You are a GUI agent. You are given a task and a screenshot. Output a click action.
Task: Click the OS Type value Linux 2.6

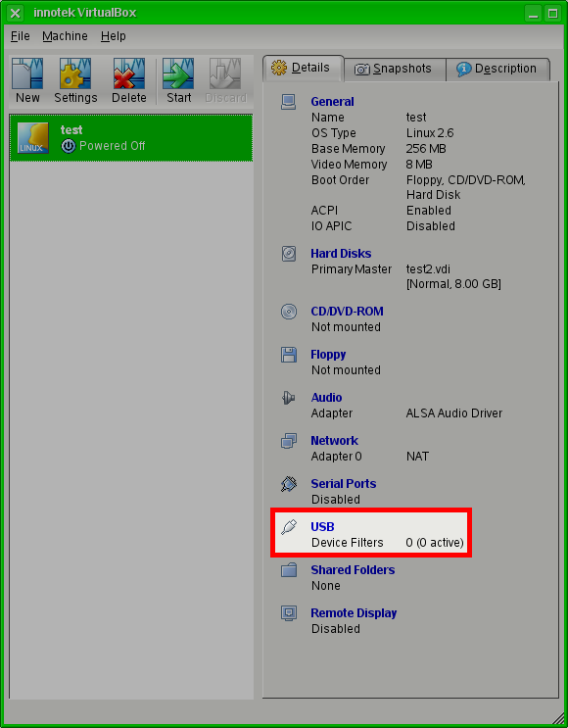coord(430,133)
